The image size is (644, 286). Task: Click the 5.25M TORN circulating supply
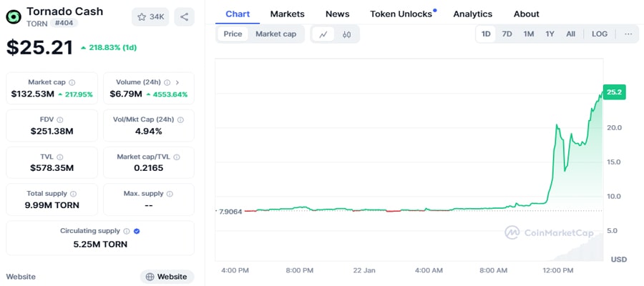tap(100, 245)
